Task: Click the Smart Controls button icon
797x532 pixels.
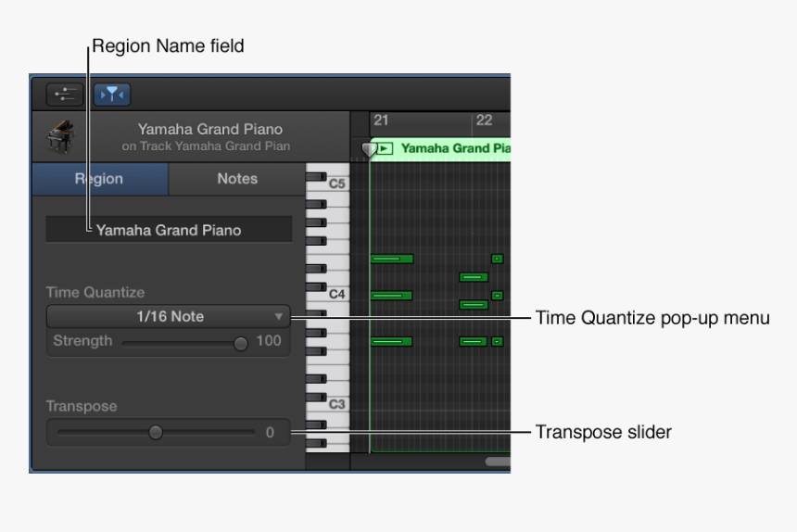Action: [65, 95]
